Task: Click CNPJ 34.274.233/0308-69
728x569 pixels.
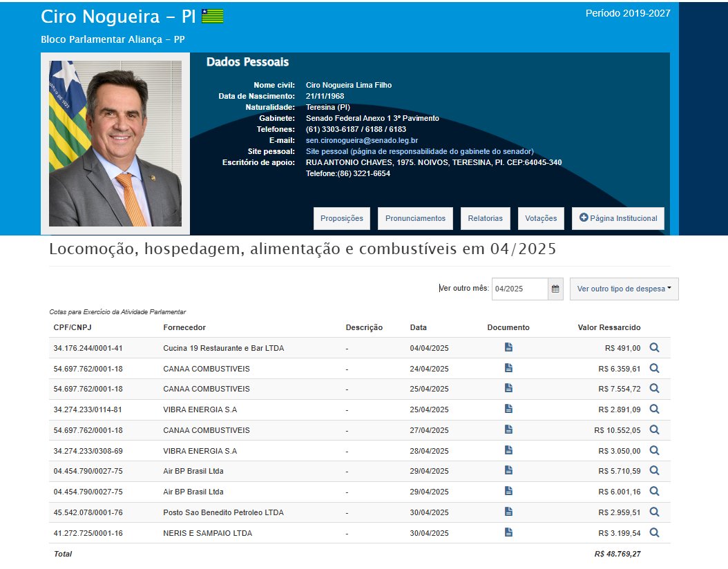Action: (88, 451)
